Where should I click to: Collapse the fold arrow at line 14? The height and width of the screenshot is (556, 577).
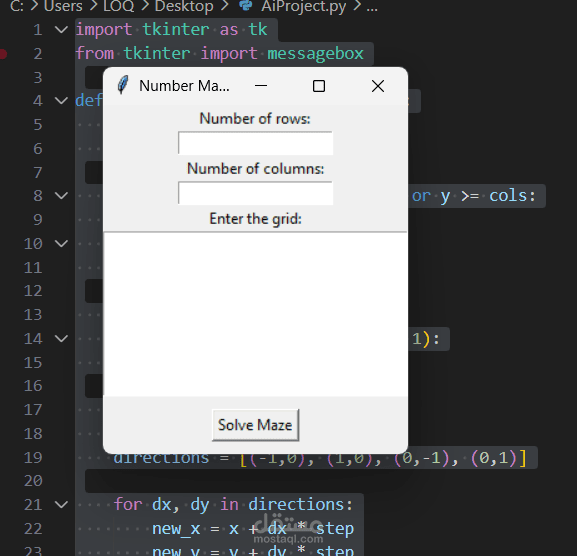61,338
